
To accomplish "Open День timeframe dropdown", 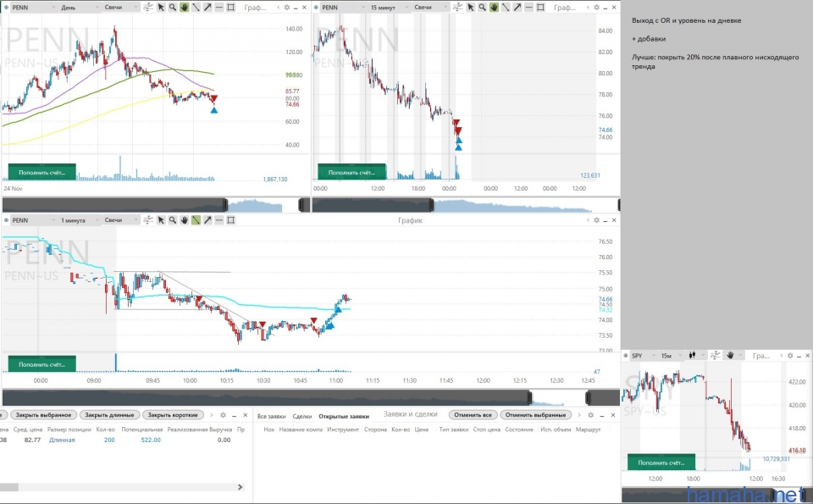I will coord(78,8).
